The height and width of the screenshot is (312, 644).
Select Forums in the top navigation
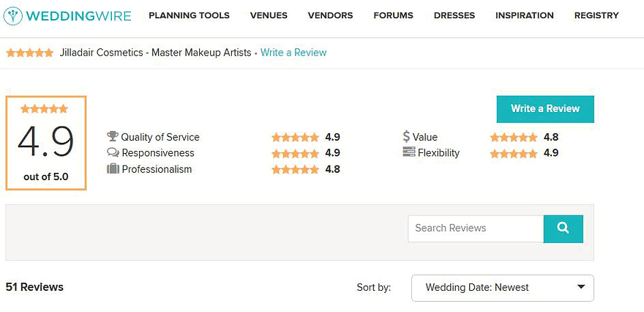point(393,15)
